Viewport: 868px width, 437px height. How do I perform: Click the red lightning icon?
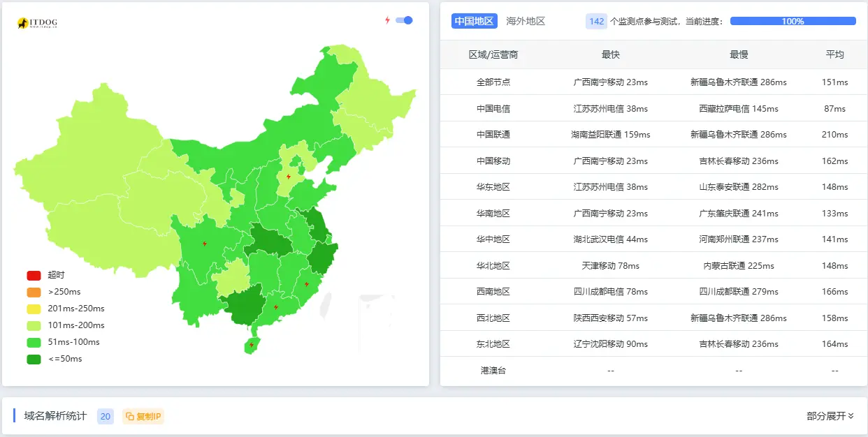(x=386, y=21)
